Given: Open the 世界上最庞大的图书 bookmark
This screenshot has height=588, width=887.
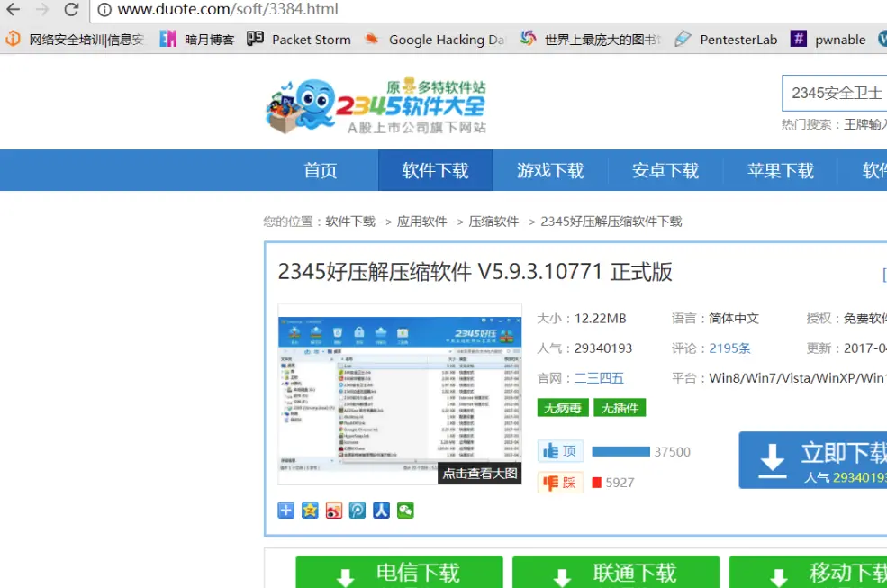Looking at the screenshot, I should pyautogui.click(x=591, y=39).
